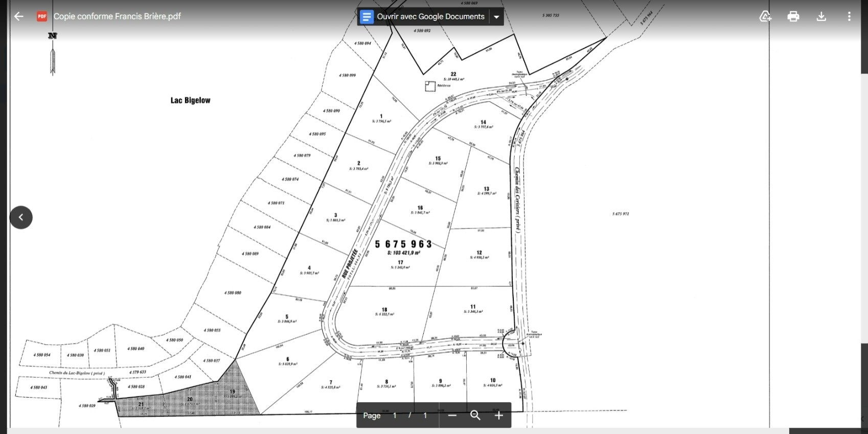Click the file name Copie conforme Francis Brière.pdf

(x=117, y=16)
